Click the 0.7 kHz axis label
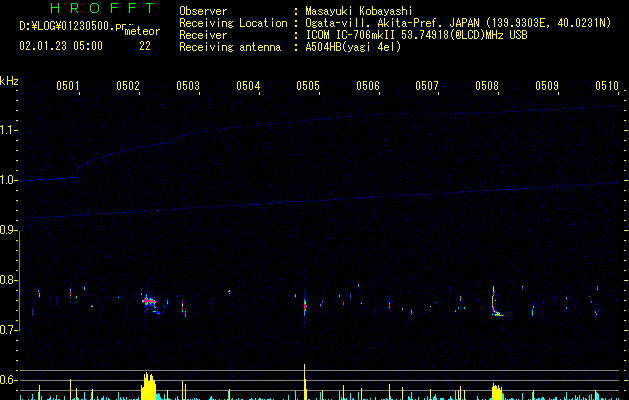 pos(8,330)
